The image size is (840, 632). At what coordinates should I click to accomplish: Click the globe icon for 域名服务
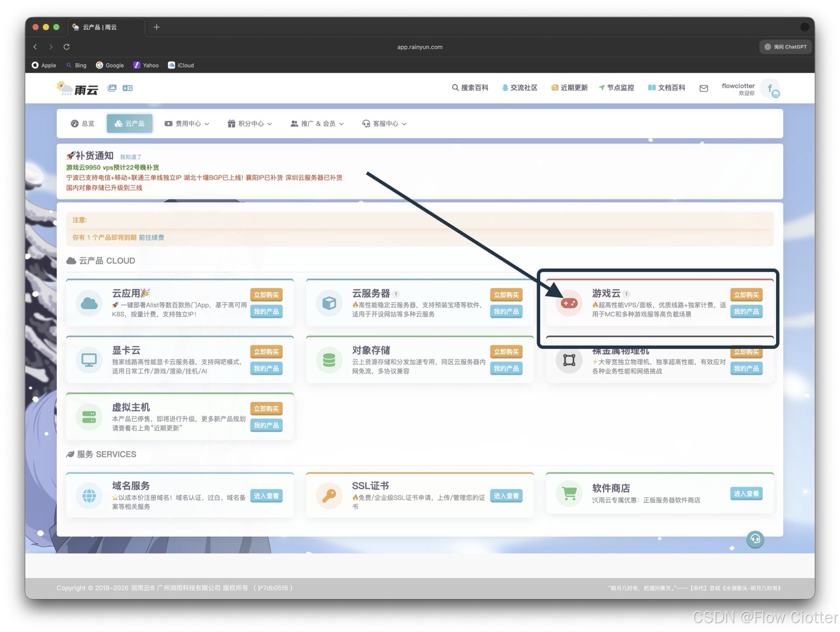(x=89, y=495)
